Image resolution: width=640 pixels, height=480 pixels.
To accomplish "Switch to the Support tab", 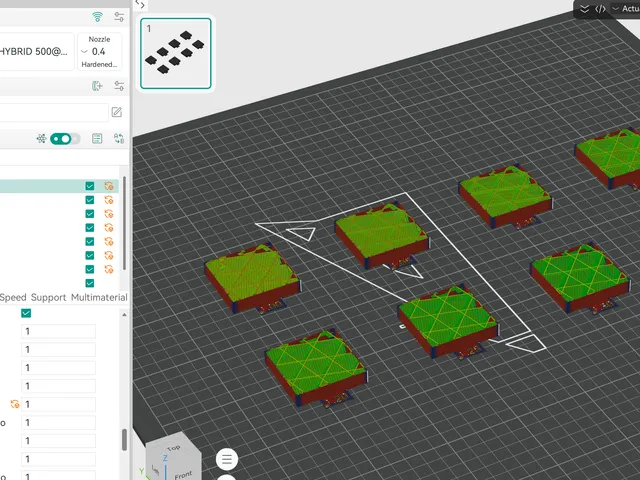I will click(49, 298).
